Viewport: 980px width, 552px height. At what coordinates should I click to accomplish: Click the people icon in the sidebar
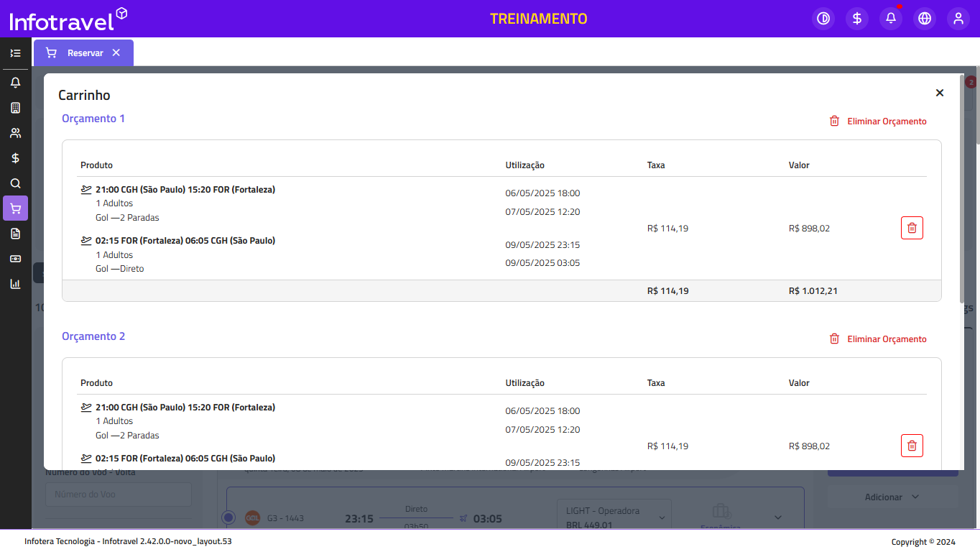(x=15, y=133)
